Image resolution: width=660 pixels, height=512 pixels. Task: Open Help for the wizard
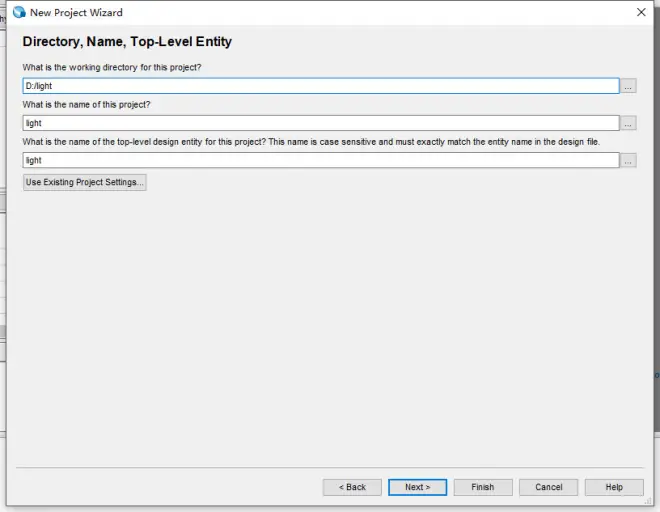pyautogui.click(x=614, y=487)
